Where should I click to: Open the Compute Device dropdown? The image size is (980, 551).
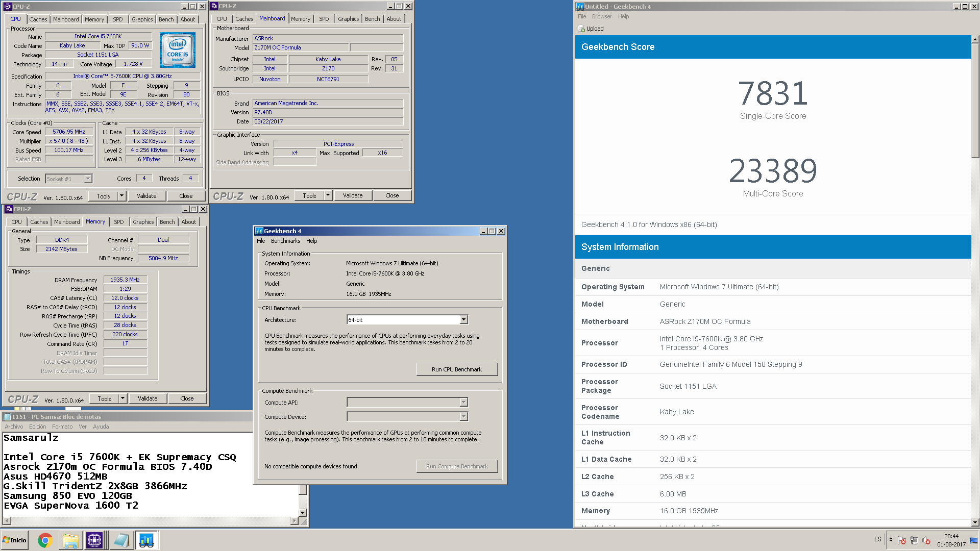click(x=463, y=417)
